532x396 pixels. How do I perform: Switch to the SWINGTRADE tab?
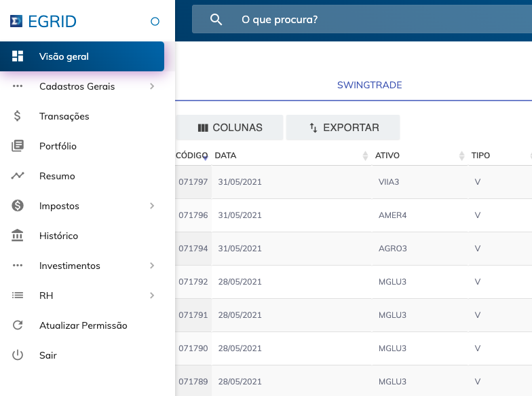369,85
